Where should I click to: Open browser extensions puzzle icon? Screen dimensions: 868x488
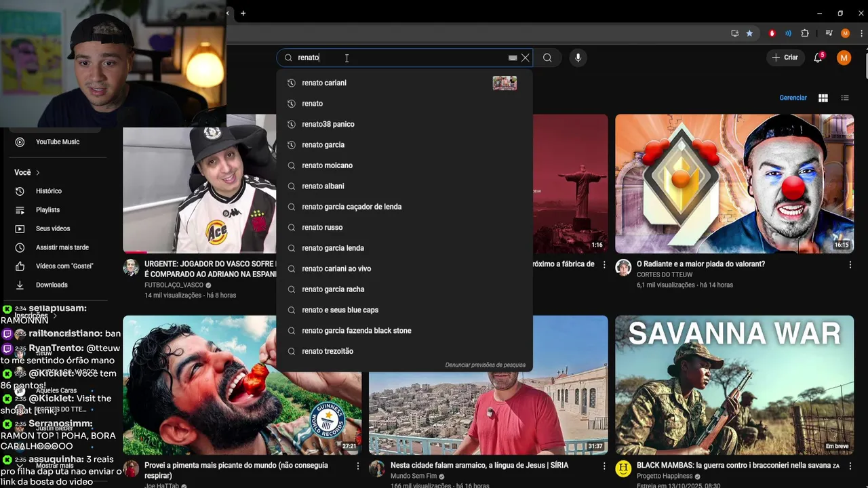coord(805,33)
